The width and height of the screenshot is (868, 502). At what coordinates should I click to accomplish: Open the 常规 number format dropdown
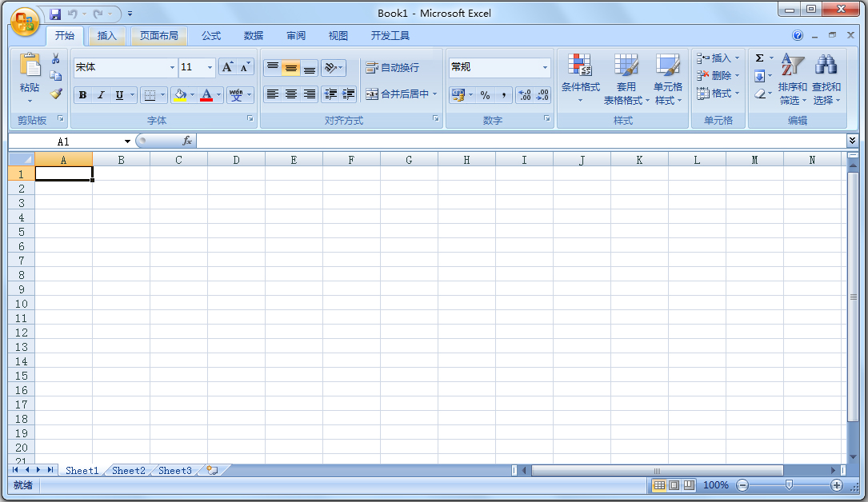coord(545,67)
